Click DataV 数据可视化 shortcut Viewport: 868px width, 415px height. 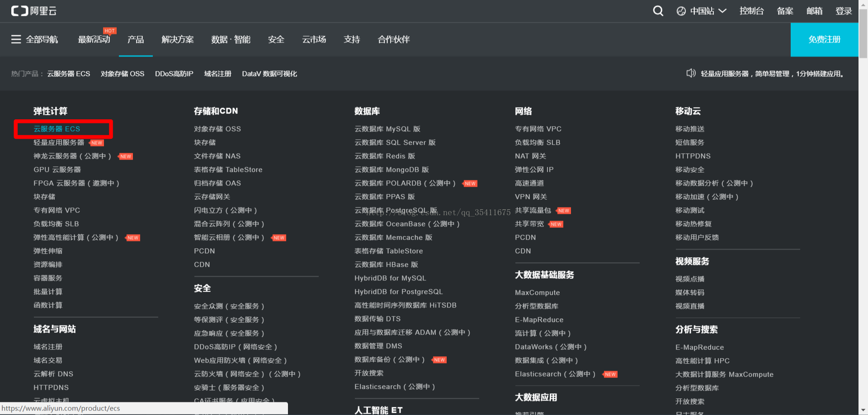[x=269, y=74]
